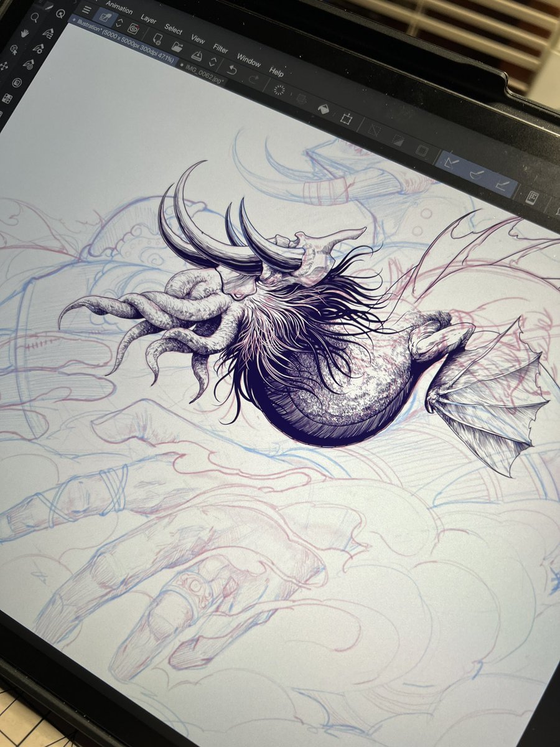Click the Fill bucket icon in command bar
Screen dimensions: 560x747
coord(323,108)
